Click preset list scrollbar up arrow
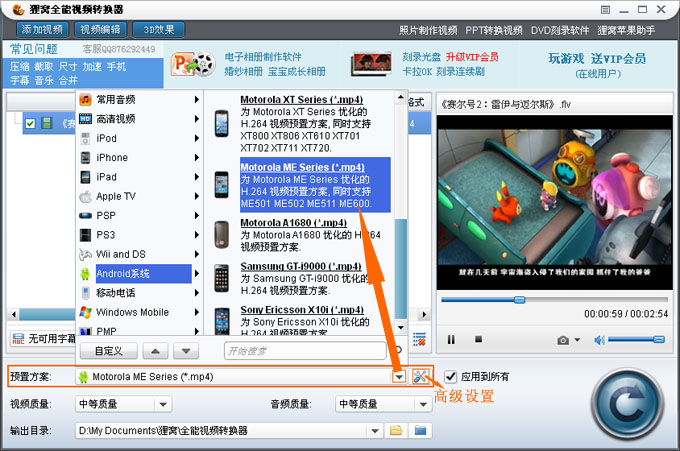This screenshot has height=451, width=680. coord(401,97)
